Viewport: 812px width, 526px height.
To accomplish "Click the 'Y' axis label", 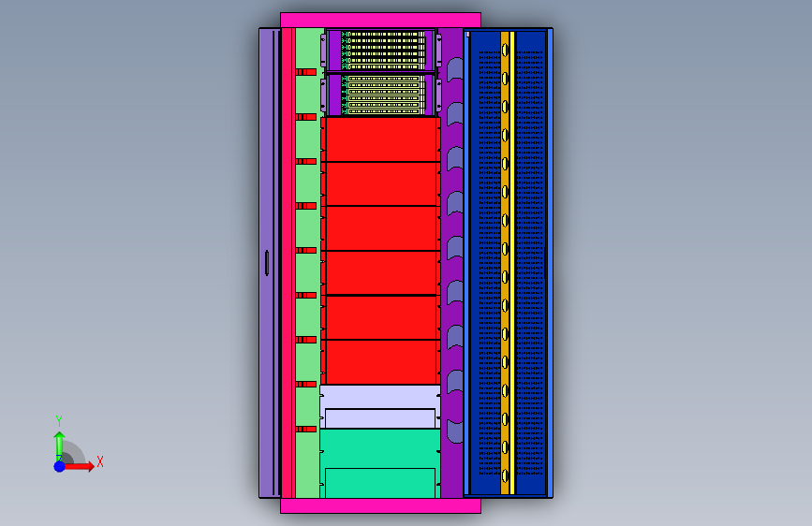I will point(59,421).
